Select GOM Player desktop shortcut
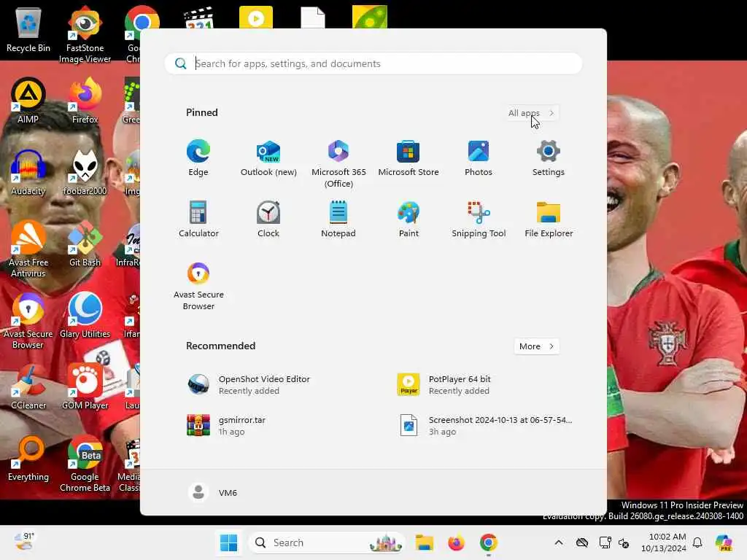 pos(85,386)
